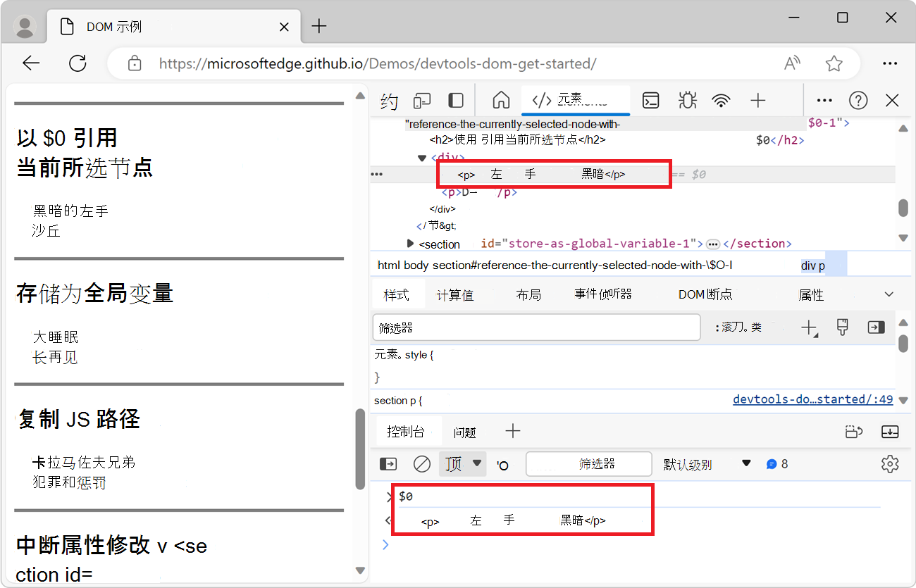Viewport: 916px width, 588px height.
Task: Click the drawer Quick View options icon
Action: pyautogui.click(x=854, y=432)
